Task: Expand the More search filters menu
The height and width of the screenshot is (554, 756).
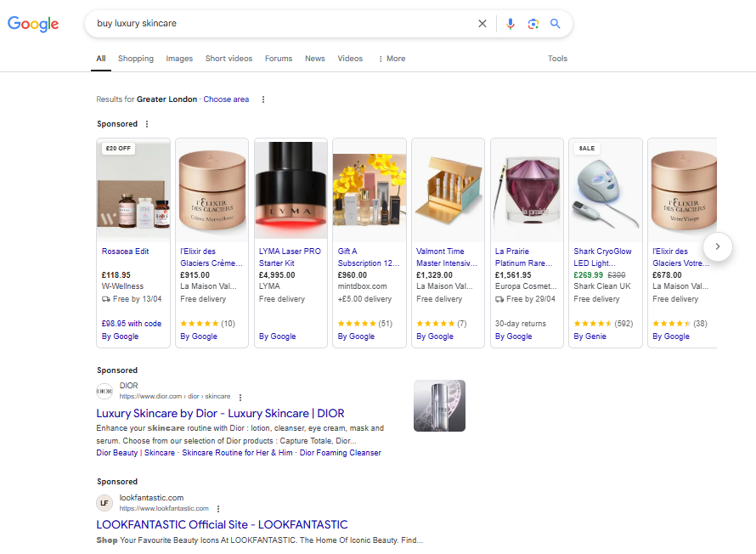Action: click(x=392, y=59)
